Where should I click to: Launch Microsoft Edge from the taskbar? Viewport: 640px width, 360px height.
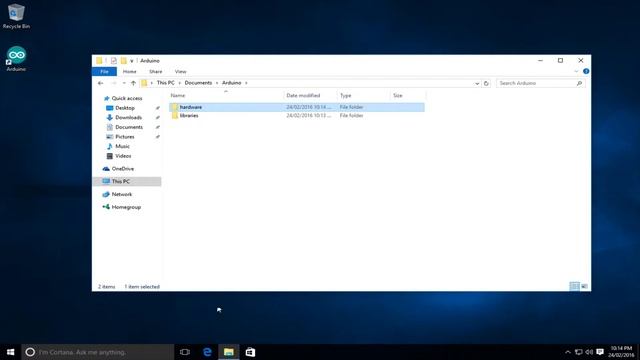(x=207, y=352)
